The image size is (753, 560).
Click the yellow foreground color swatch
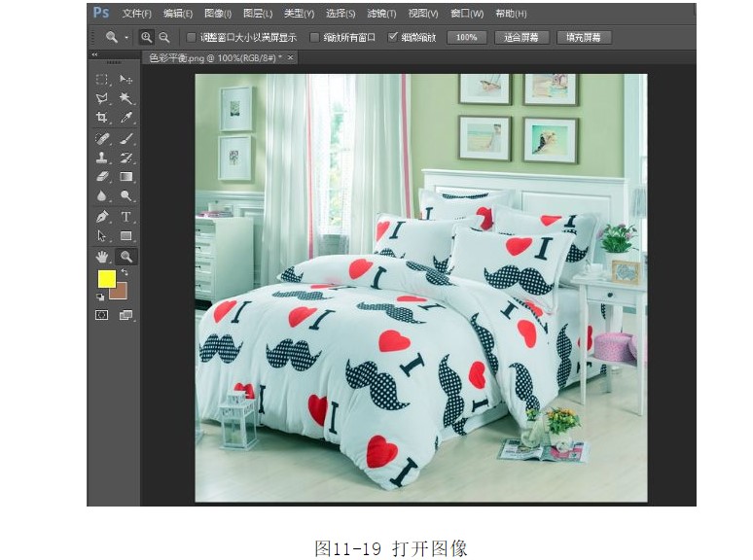pos(106,279)
